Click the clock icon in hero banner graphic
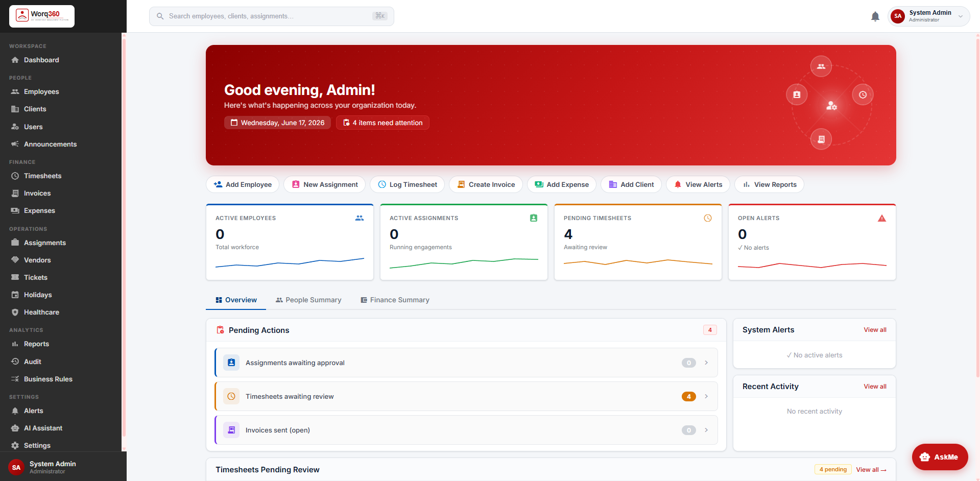This screenshot has height=481, width=980. (863, 95)
